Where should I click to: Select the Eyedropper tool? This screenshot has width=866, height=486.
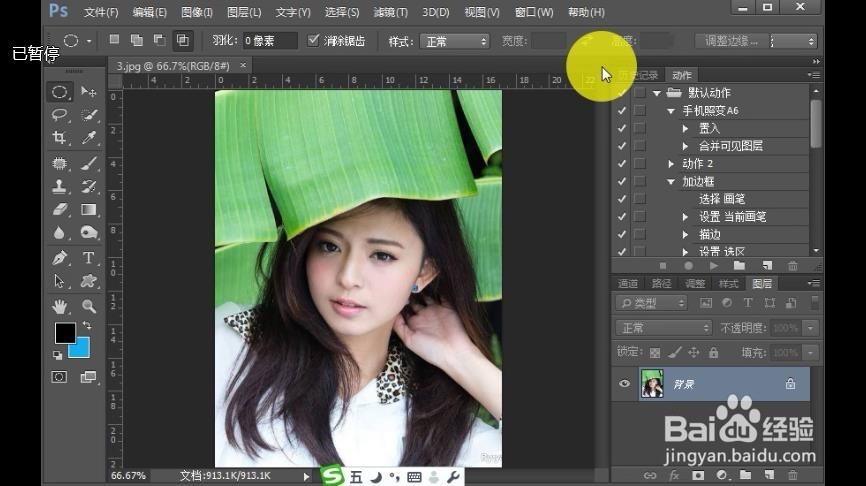(x=88, y=138)
